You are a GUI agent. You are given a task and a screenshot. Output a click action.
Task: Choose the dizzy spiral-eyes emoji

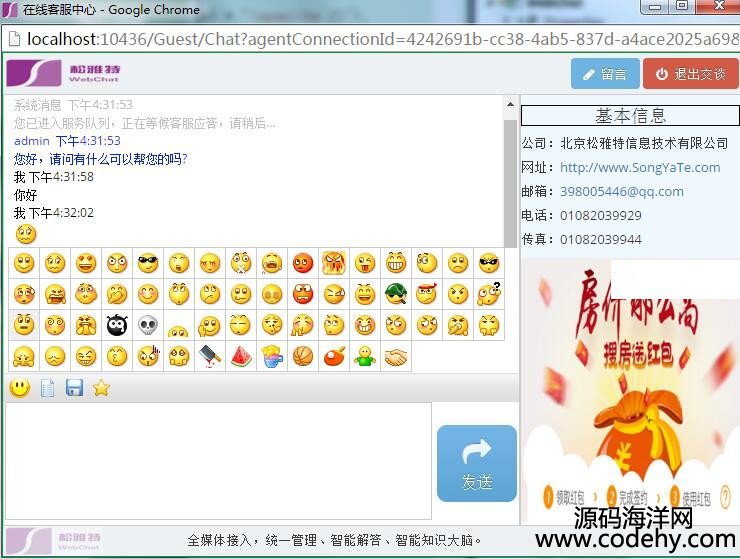tap(55, 325)
